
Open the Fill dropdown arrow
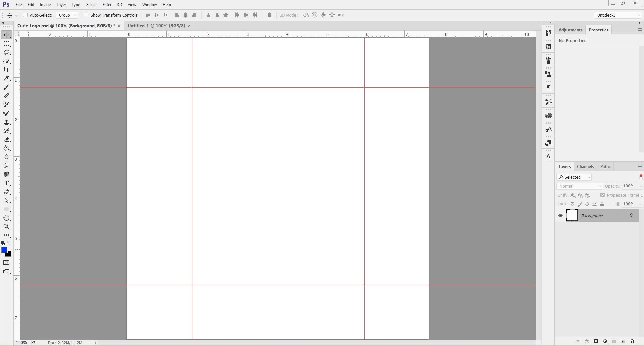[640, 204]
